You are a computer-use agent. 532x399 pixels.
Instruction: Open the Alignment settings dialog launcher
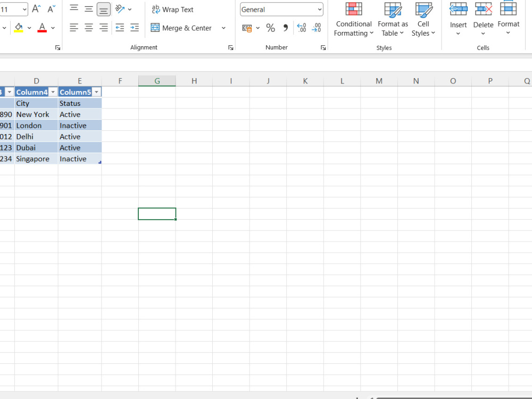coord(231,48)
